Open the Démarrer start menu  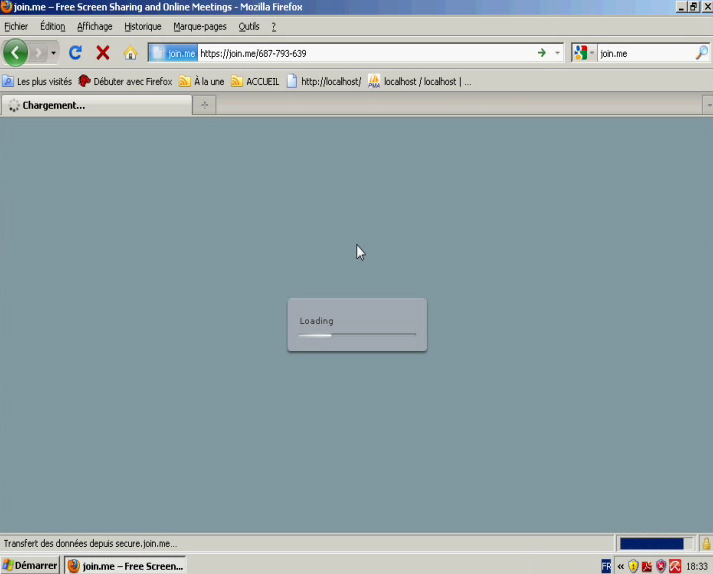tap(30, 565)
